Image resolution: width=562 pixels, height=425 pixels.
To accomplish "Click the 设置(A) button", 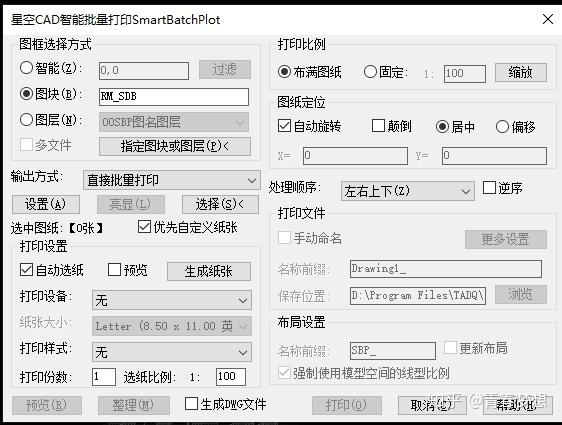I will coord(46,204).
